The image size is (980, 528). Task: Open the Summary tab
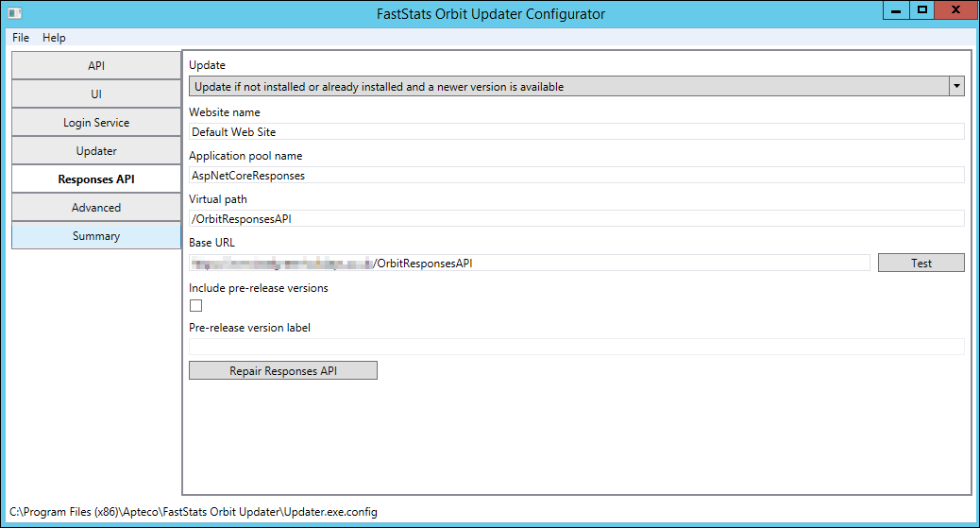96,236
